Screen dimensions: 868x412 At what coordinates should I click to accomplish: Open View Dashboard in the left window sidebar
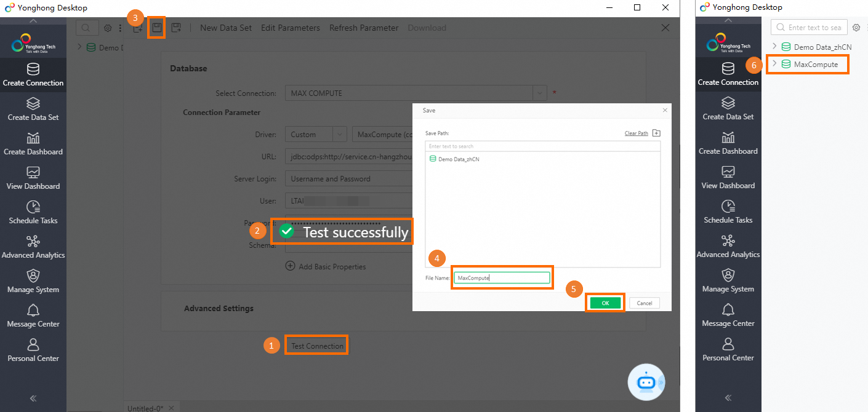pos(33,178)
